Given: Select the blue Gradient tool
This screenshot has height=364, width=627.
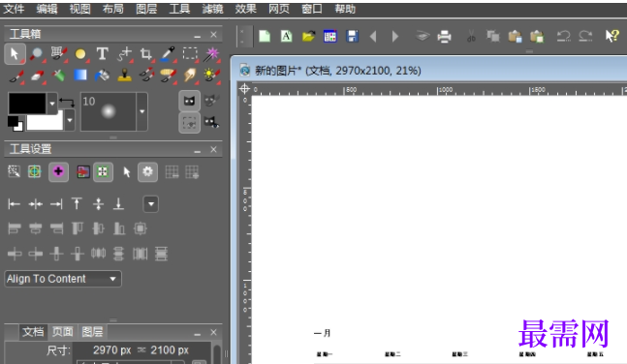Looking at the screenshot, I should pos(80,76).
